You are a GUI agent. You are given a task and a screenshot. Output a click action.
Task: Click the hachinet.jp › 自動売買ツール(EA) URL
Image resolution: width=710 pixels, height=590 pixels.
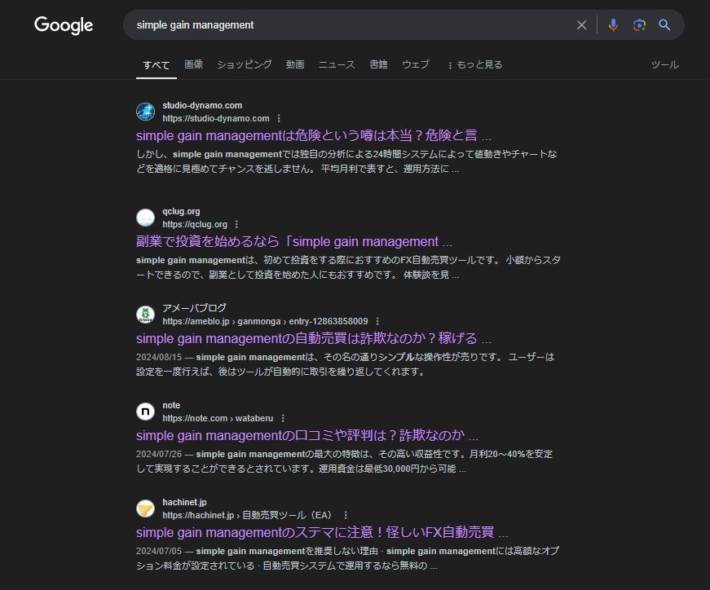[x=248, y=515]
